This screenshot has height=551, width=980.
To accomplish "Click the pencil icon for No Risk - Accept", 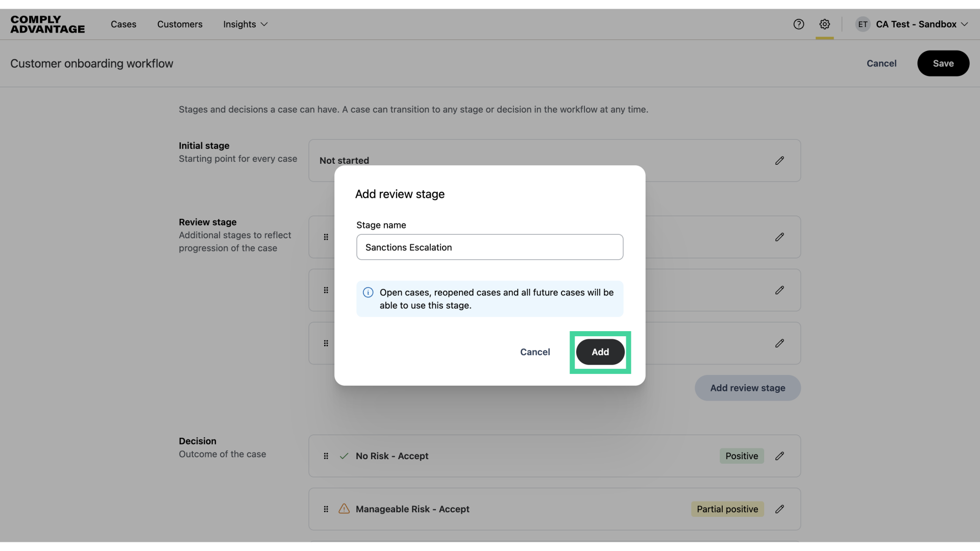I will tap(779, 456).
